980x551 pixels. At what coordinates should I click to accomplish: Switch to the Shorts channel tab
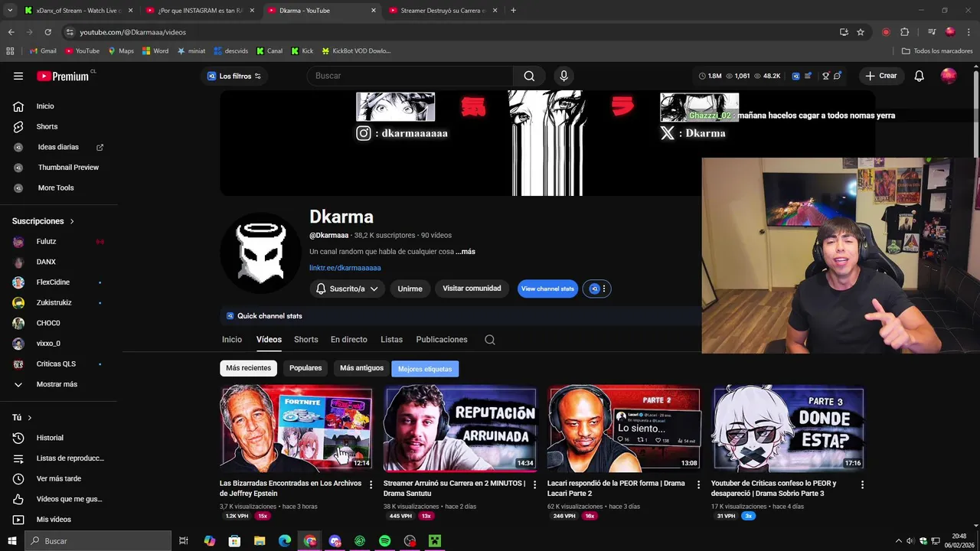[305, 340]
